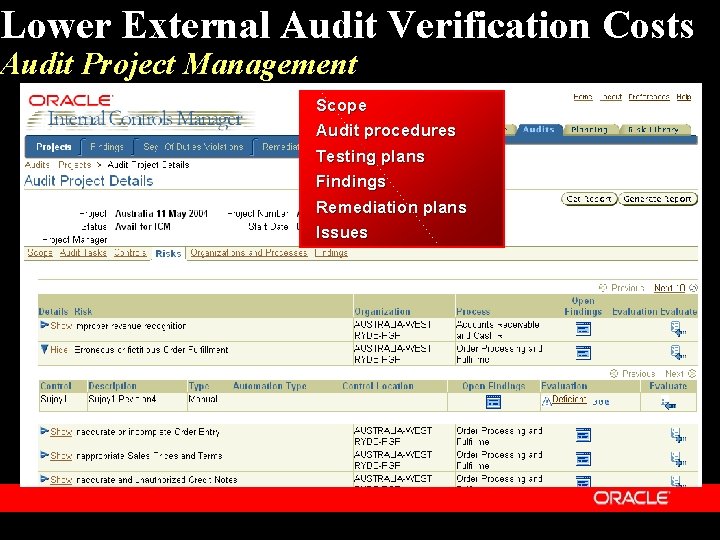Click the Generate Report button
The width and height of the screenshot is (720, 540).
point(658,199)
